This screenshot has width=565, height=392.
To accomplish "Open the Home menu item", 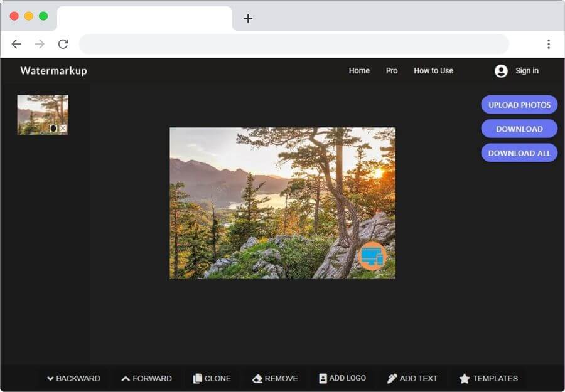I will click(359, 71).
